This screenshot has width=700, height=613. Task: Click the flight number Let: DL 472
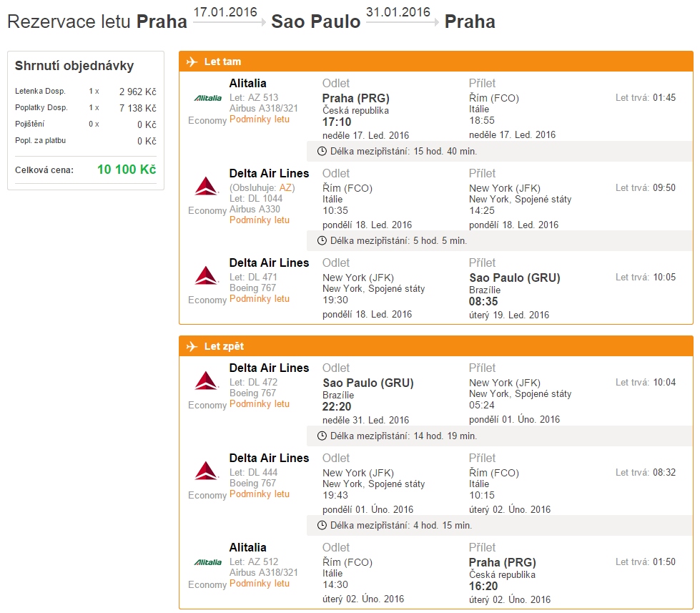(254, 382)
